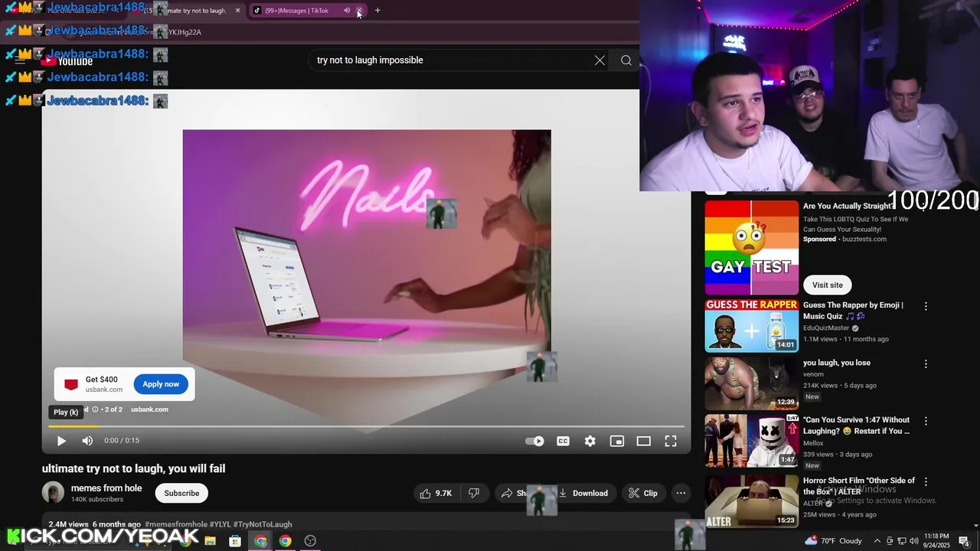This screenshot has height=551, width=980.
Task: Mute the video player volume
Action: (x=87, y=441)
